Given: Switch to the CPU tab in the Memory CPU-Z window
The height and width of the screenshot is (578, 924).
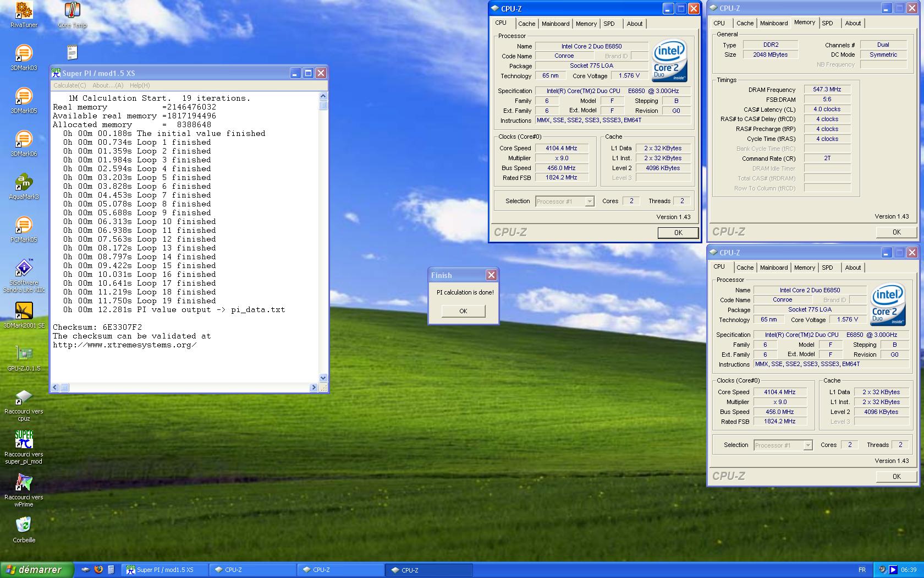Looking at the screenshot, I should (x=719, y=23).
